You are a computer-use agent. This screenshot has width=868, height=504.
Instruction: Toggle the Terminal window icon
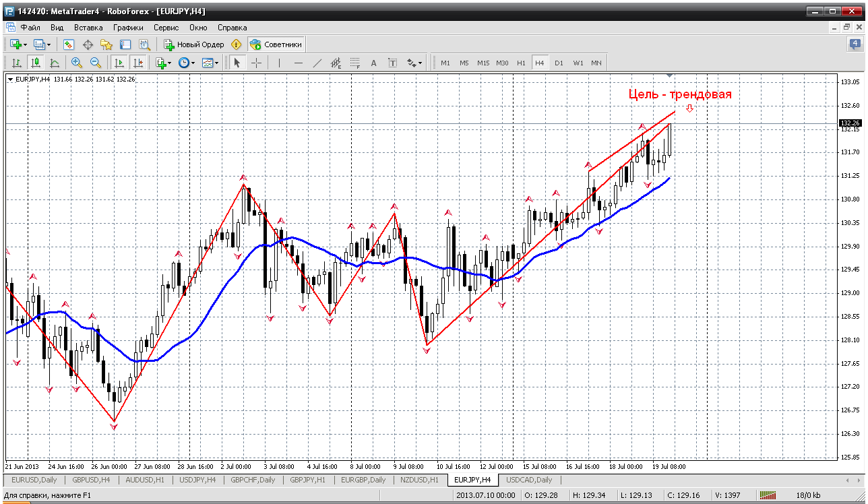click(x=125, y=44)
